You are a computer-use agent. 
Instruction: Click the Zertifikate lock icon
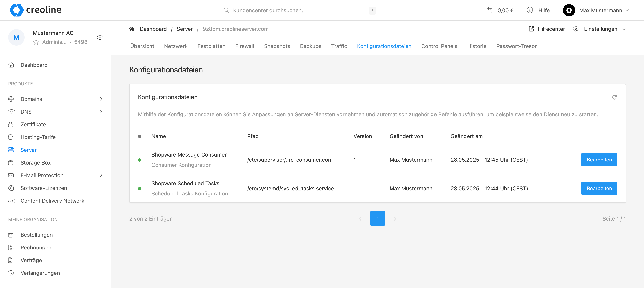tap(11, 124)
